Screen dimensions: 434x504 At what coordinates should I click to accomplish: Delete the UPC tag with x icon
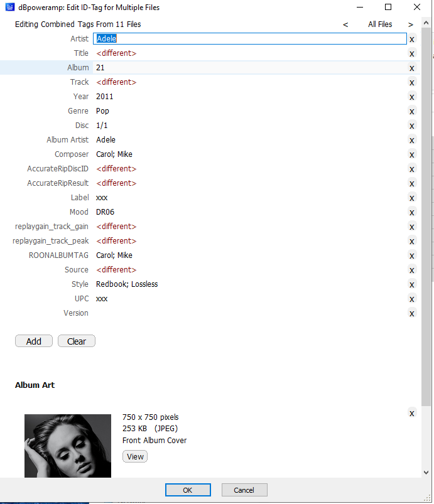click(x=412, y=299)
